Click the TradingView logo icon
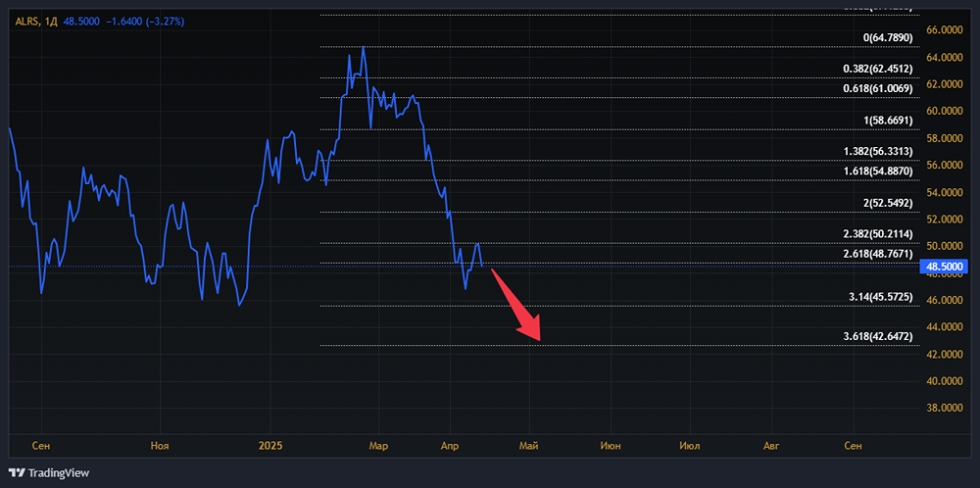Screen dimensions: 980x488 (x=18, y=472)
